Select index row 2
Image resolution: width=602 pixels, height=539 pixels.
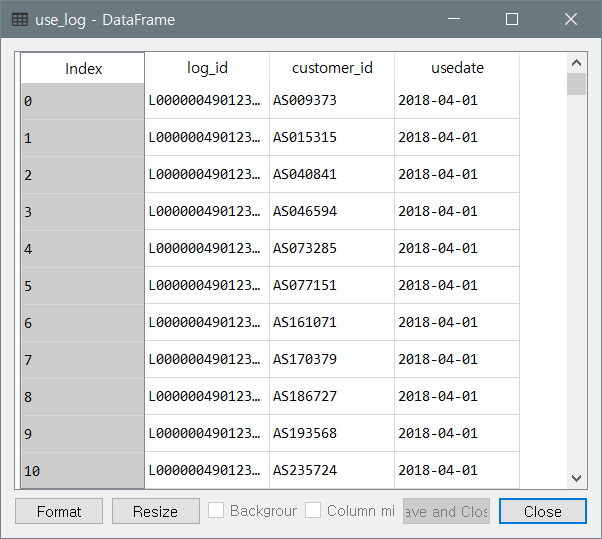tap(83, 175)
